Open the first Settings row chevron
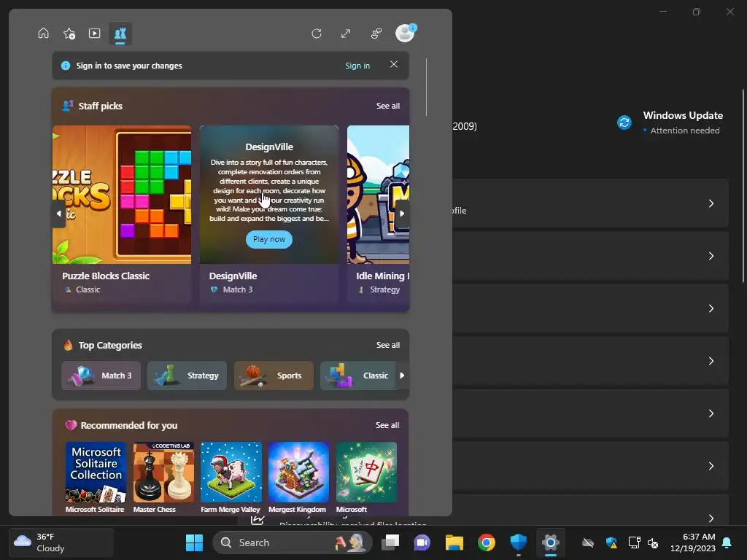 711,203
